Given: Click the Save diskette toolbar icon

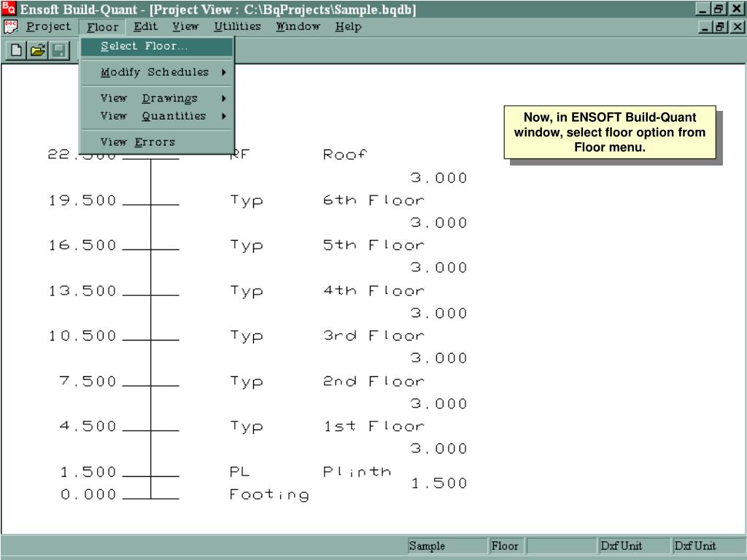Looking at the screenshot, I should pyautogui.click(x=59, y=50).
